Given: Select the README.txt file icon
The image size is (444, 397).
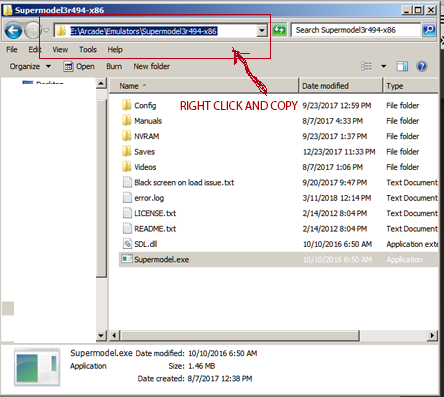Looking at the screenshot, I should click(127, 229).
